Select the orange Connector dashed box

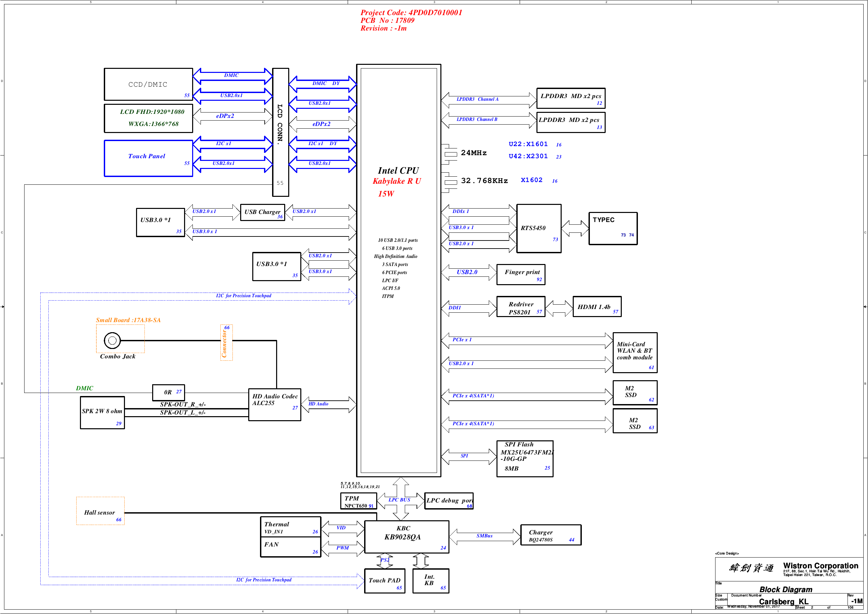click(226, 343)
